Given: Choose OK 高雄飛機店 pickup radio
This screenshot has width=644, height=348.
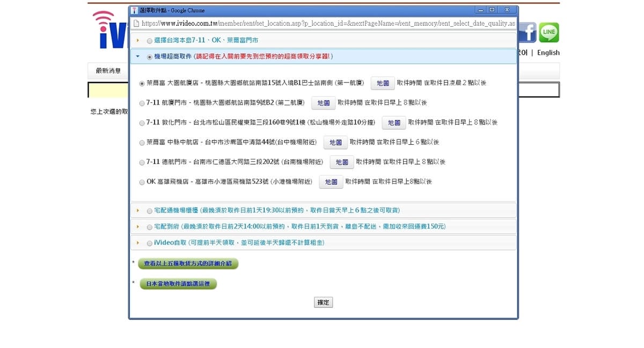Looking at the screenshot, I should point(142,182).
